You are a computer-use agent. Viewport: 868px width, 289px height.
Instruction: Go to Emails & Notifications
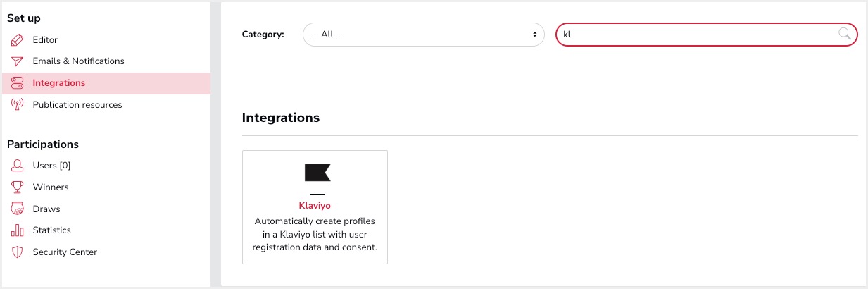click(x=78, y=61)
